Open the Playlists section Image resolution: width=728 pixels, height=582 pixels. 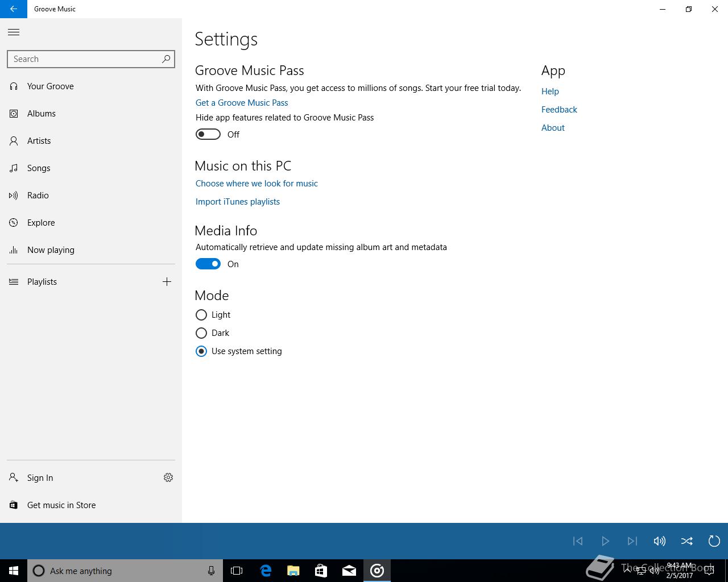77,282
